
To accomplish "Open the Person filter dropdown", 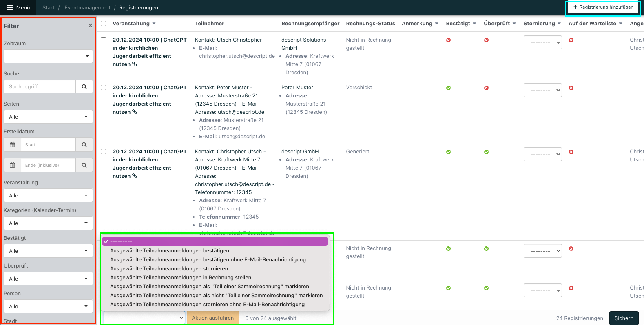I will coord(48,306).
